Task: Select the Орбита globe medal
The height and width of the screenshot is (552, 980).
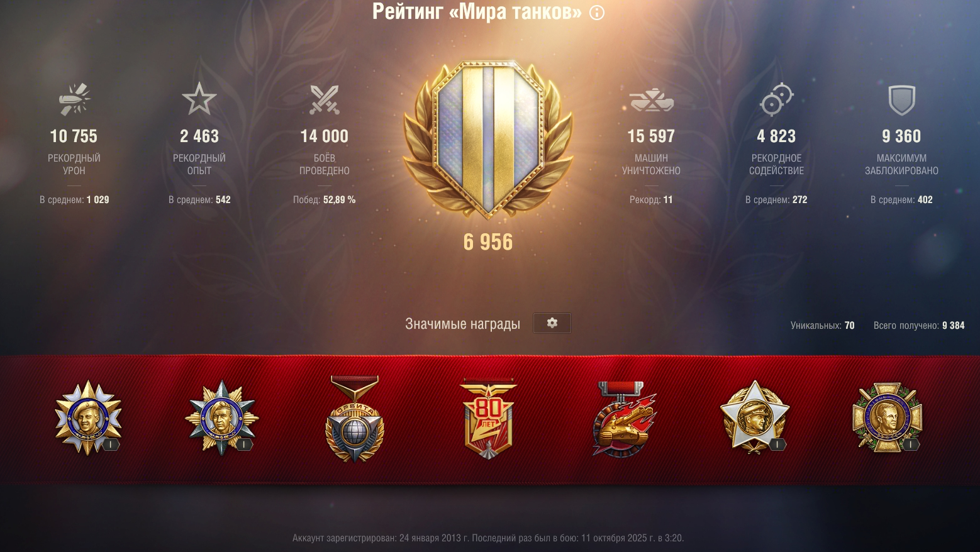Action: pos(355,419)
